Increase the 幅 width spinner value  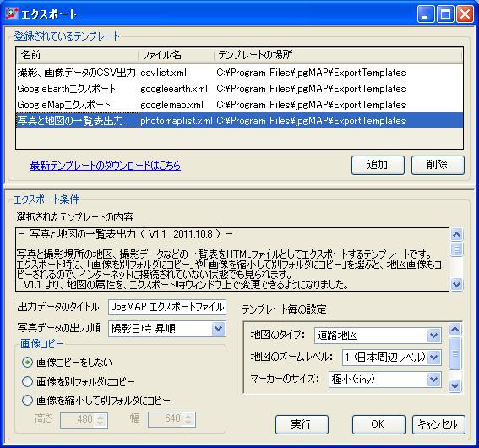(188, 417)
